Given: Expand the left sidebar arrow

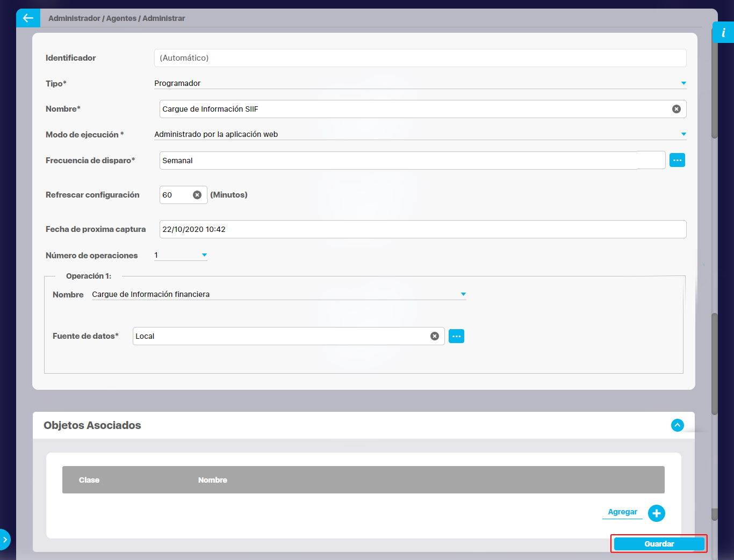Looking at the screenshot, I should click(5, 539).
